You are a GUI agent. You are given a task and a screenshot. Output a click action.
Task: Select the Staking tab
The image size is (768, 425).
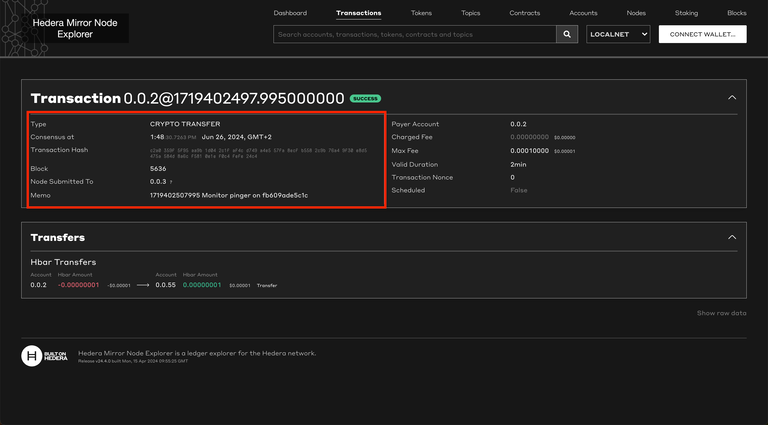pos(686,13)
